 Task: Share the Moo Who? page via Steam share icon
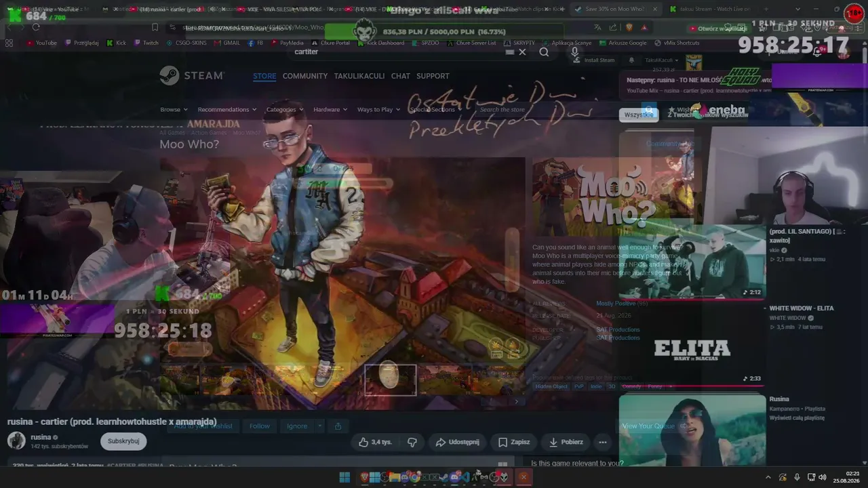coord(338,426)
